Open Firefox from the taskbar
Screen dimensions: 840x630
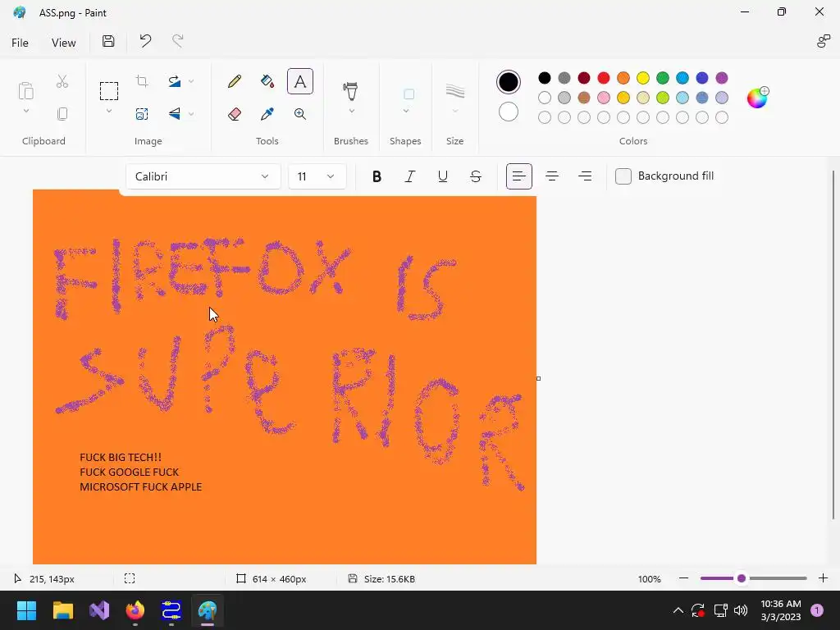tap(135, 610)
